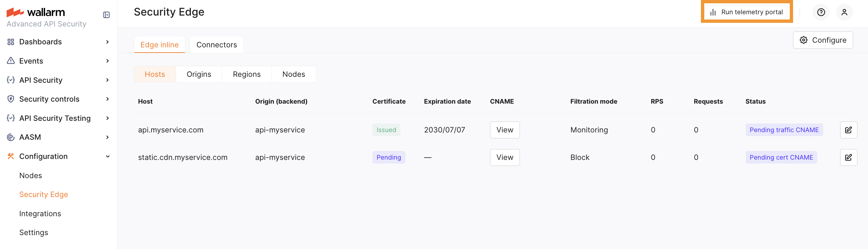This screenshot has height=249, width=868.
Task: Click Run telemetry portal button
Action: [x=747, y=12]
